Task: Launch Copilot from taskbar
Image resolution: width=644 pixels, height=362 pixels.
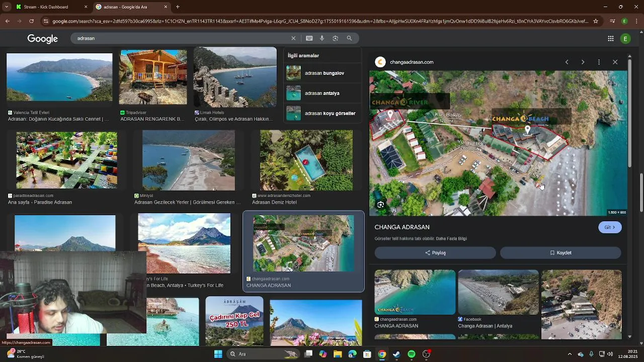Action: point(323,354)
